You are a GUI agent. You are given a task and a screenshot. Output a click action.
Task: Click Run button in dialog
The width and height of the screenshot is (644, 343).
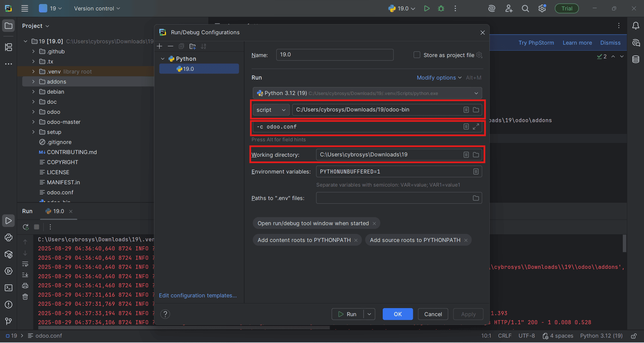click(347, 314)
